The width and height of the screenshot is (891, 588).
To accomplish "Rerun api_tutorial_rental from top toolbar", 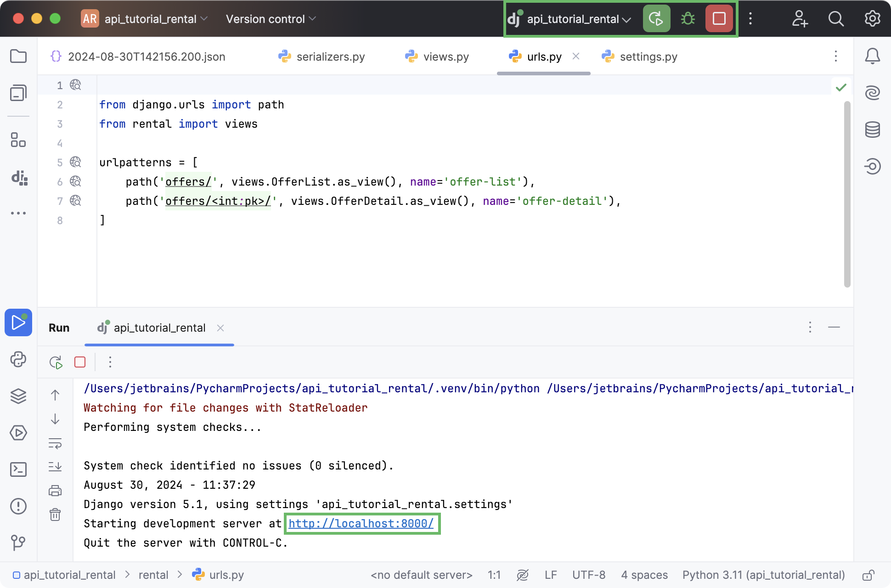I will coord(656,19).
